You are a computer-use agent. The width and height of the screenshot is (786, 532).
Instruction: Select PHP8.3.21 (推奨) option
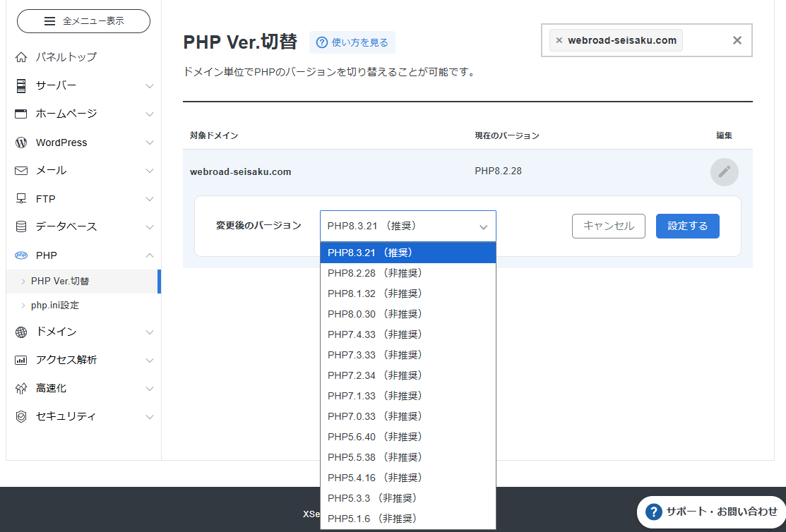pyautogui.click(x=408, y=253)
